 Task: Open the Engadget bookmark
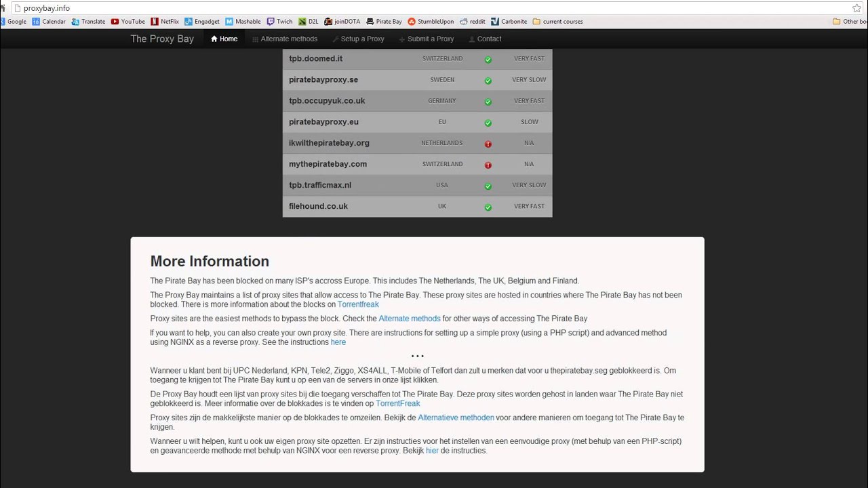pos(202,22)
